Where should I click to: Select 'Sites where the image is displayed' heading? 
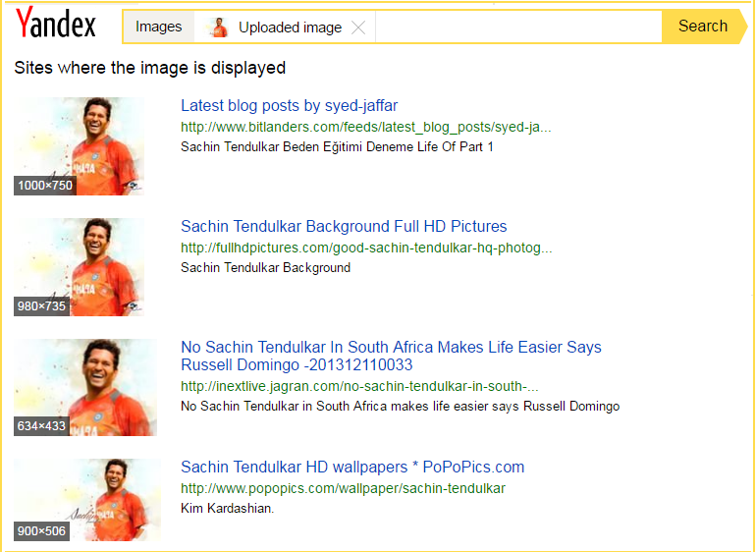pyautogui.click(x=150, y=68)
